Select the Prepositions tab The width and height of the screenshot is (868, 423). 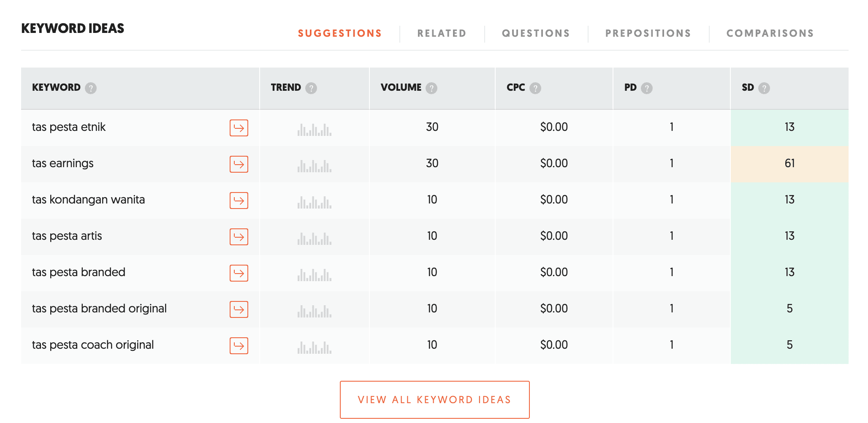click(x=648, y=33)
